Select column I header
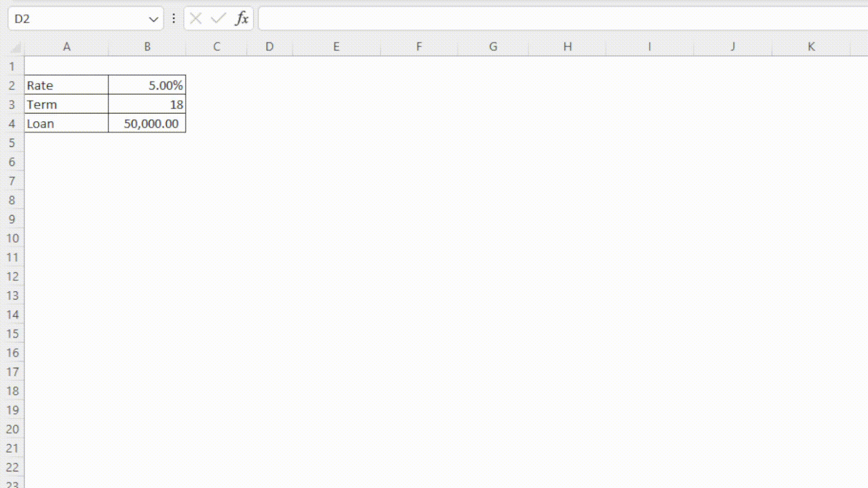868x488 pixels. pyautogui.click(x=650, y=47)
